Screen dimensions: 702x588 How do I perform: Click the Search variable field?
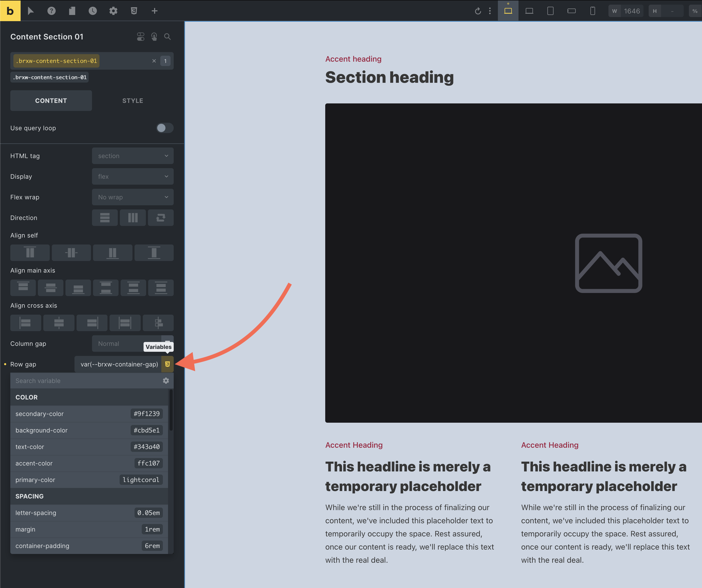83,381
